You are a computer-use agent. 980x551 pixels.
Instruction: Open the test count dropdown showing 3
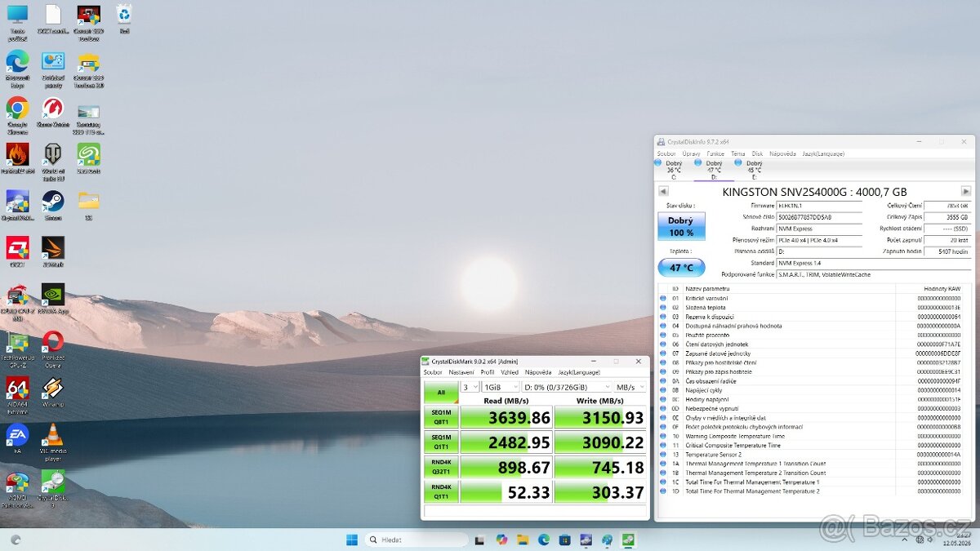(x=470, y=387)
